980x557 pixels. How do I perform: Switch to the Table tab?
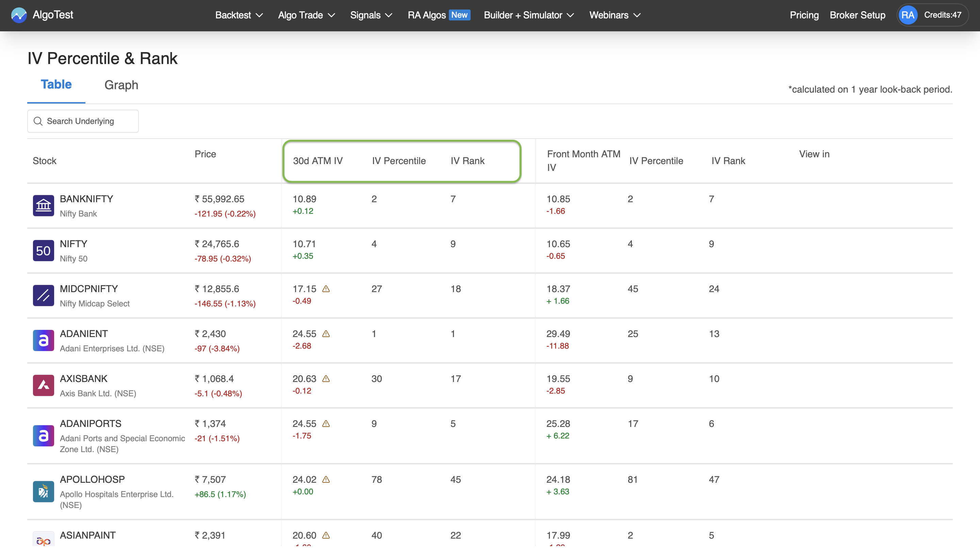(56, 84)
